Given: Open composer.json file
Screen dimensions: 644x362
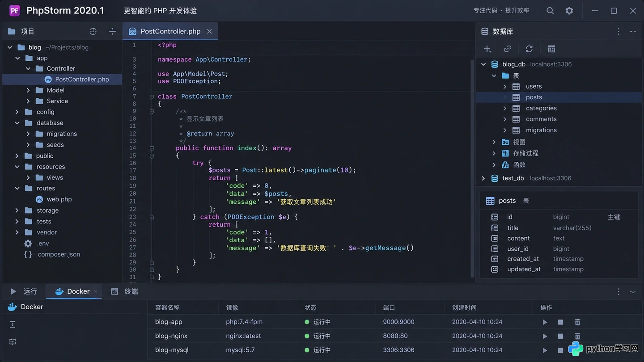Looking at the screenshot, I should pos(59,254).
